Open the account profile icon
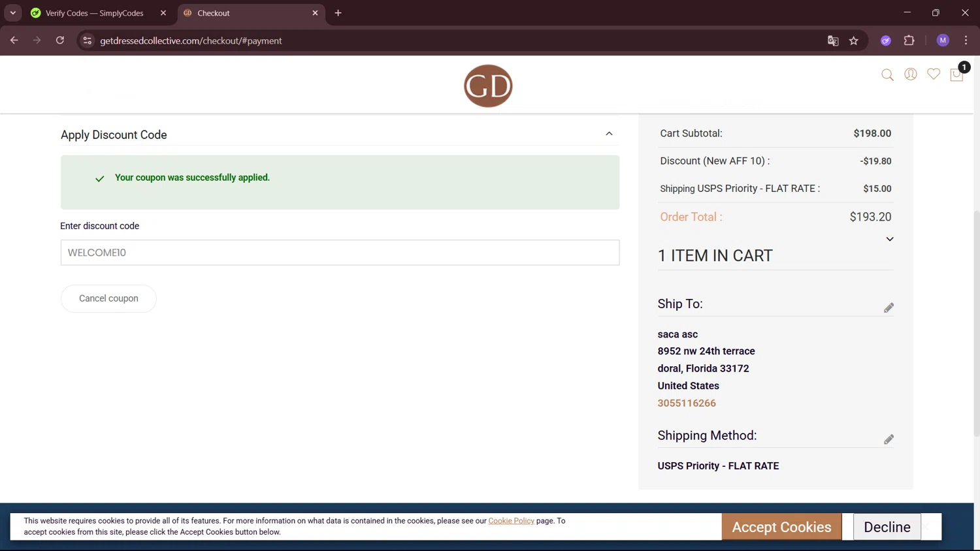Viewport: 980px width, 551px height. tap(911, 74)
